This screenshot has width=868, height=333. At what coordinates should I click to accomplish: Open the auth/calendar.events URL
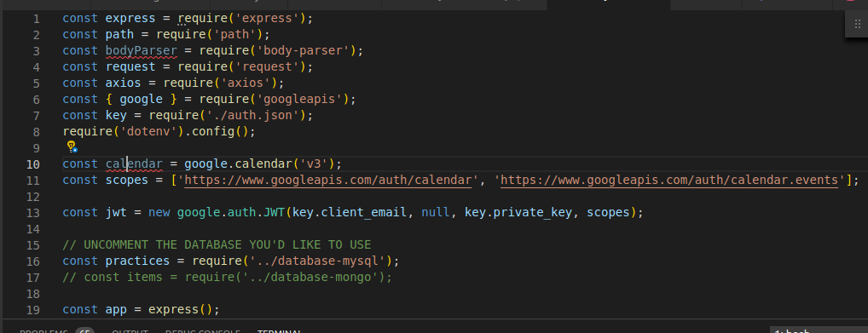coord(669,181)
